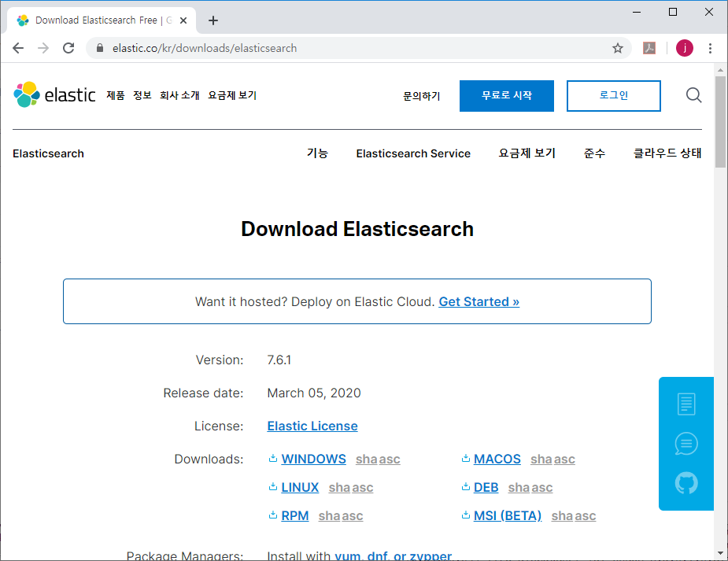Download the DEB package

pos(486,487)
